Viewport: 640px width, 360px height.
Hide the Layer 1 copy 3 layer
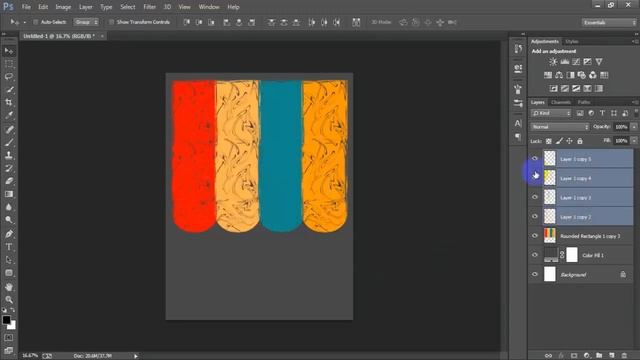535,197
